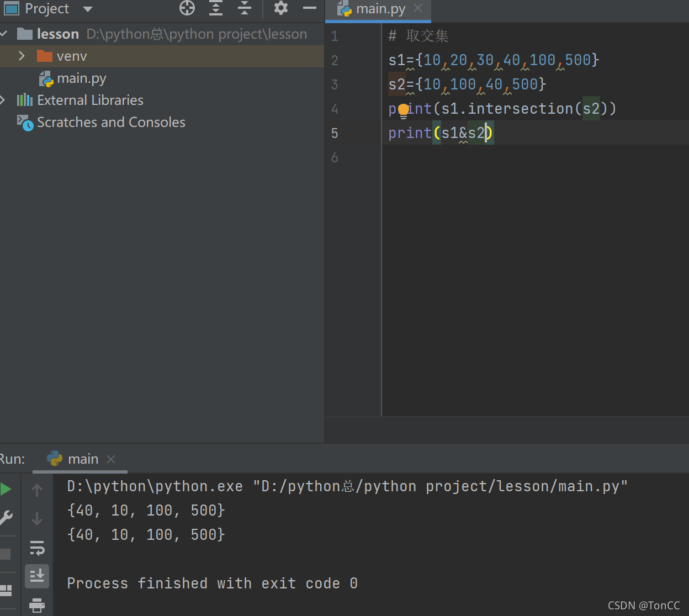Viewport: 689px width, 616px height.
Task: Toggle Soft-Wrap in run console
Action: click(37, 548)
